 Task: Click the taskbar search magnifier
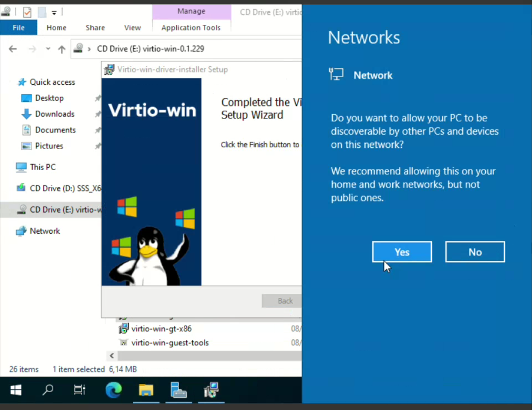click(48, 389)
